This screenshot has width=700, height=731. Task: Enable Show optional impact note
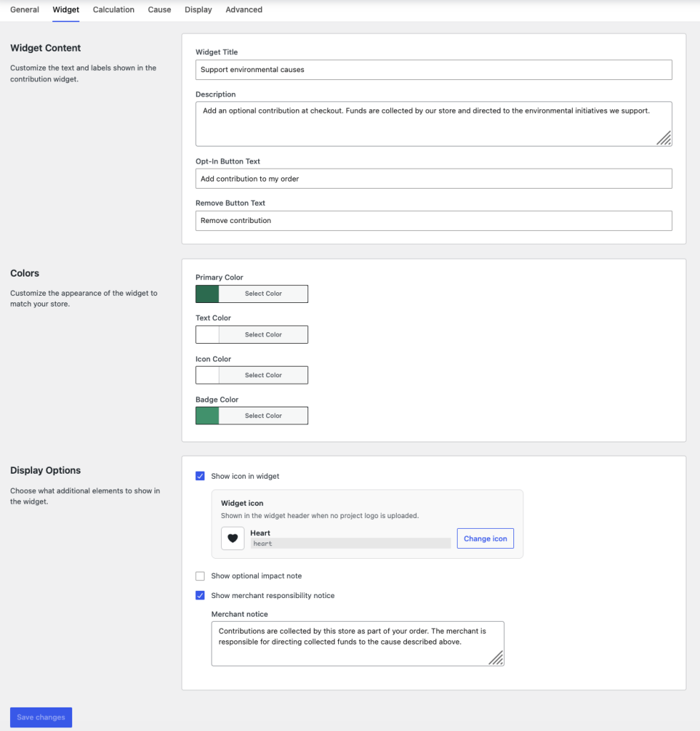click(200, 576)
